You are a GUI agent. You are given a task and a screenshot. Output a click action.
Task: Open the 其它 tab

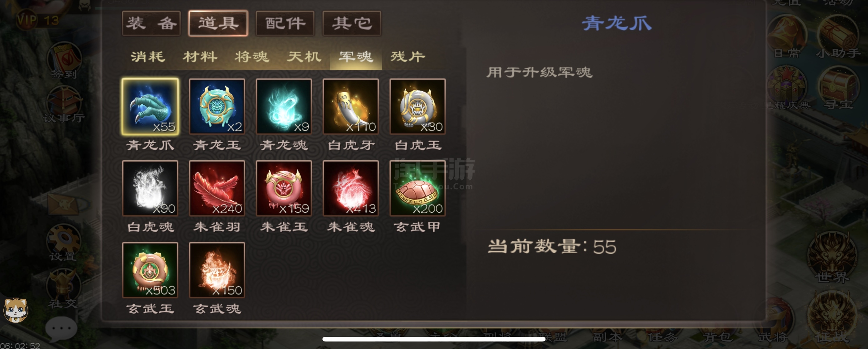coord(352,23)
